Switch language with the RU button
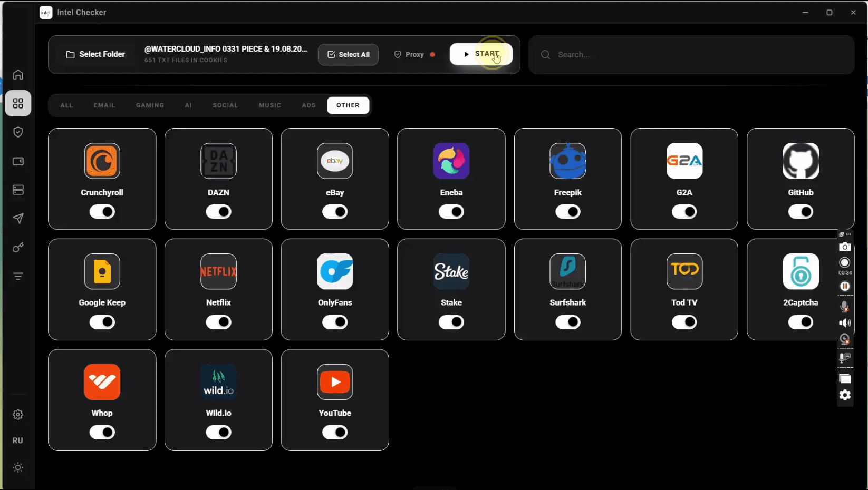Screen dimensions: 868x490 18,440
